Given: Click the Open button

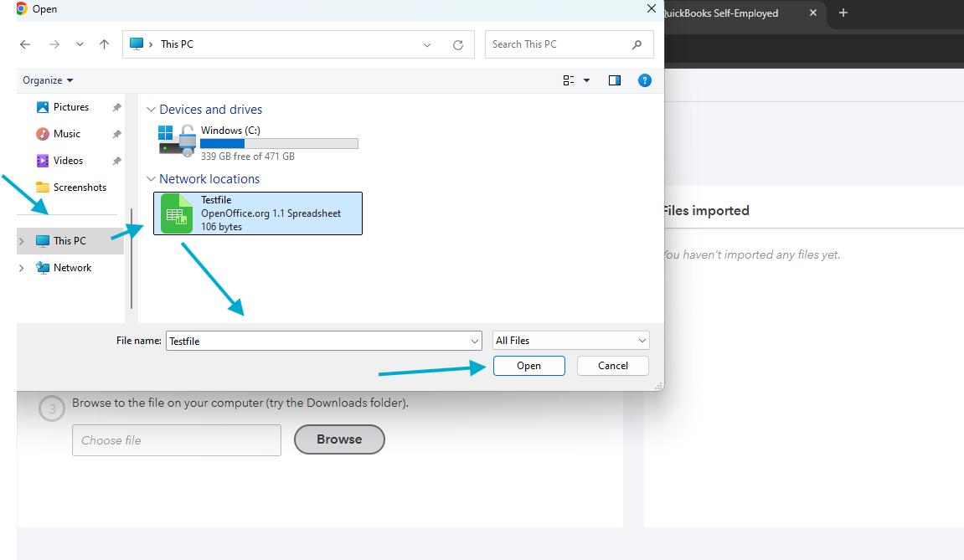Looking at the screenshot, I should pyautogui.click(x=528, y=366).
